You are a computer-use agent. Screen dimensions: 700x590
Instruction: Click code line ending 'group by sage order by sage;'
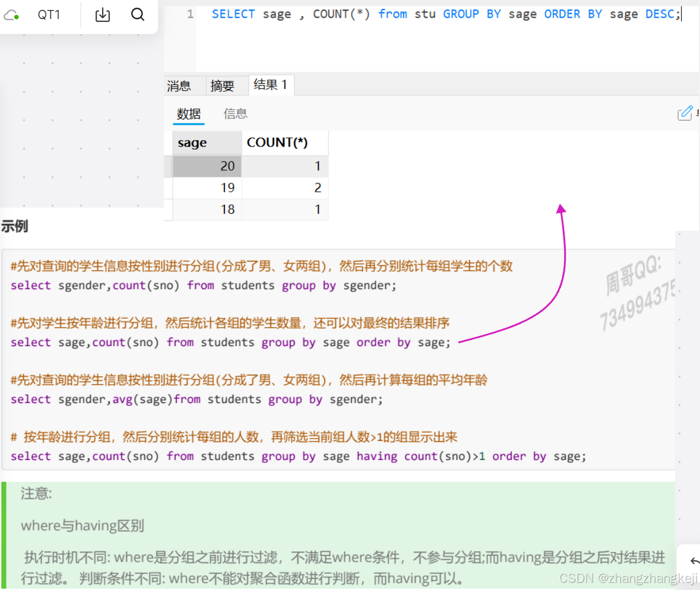click(x=230, y=342)
